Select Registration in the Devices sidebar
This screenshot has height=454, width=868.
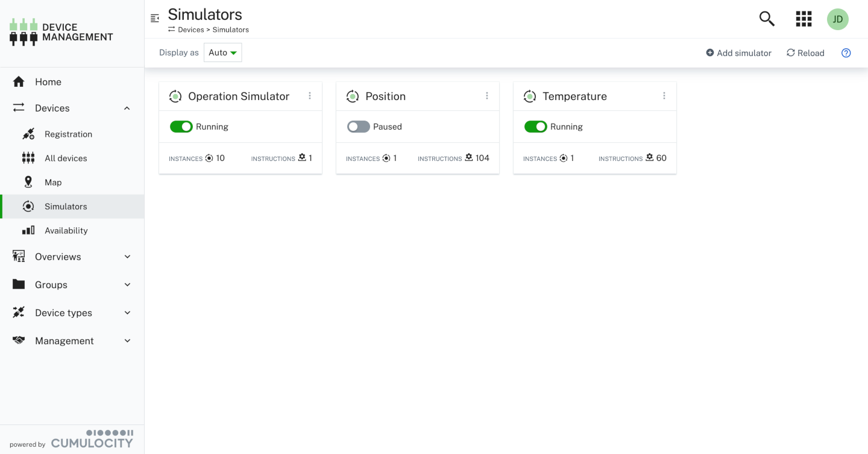(x=68, y=134)
